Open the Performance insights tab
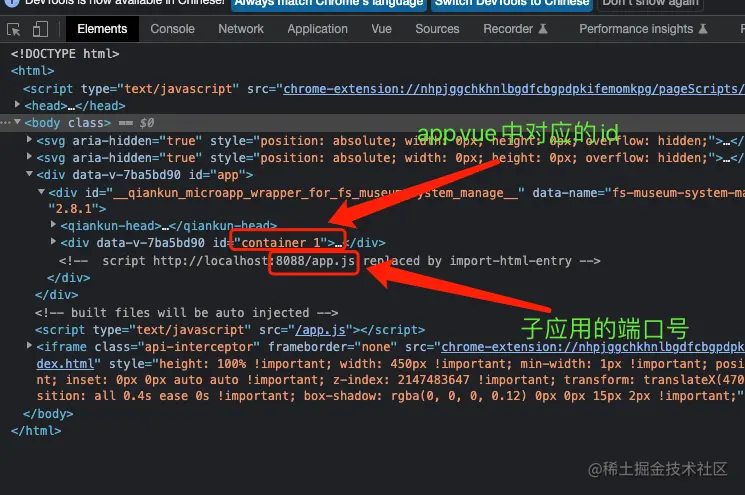Image resolution: width=745 pixels, height=495 pixels. pyautogui.click(x=643, y=29)
